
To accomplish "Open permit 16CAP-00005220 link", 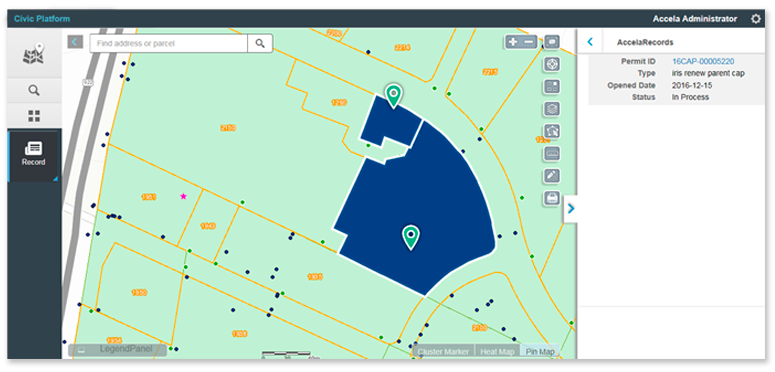I will (x=703, y=61).
